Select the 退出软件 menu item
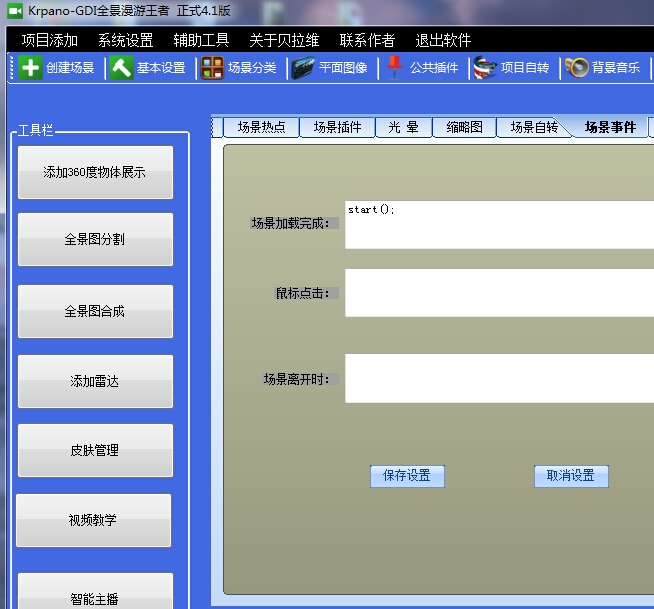 click(443, 40)
